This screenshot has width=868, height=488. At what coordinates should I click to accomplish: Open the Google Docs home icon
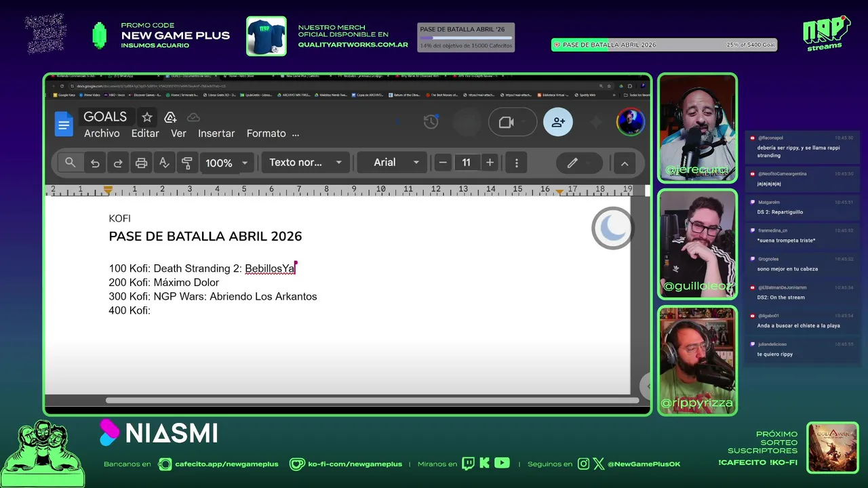[x=64, y=125]
